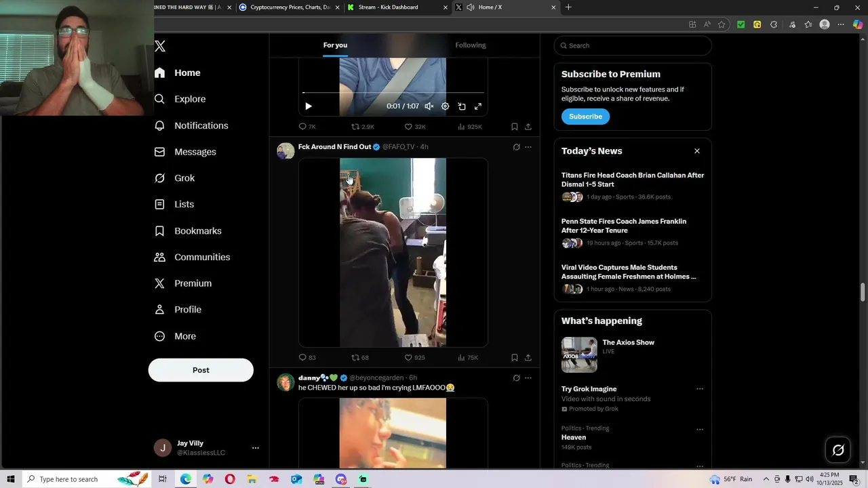The width and height of the screenshot is (868, 488).
Task: Share the FAFO_TV post
Action: (x=528, y=358)
